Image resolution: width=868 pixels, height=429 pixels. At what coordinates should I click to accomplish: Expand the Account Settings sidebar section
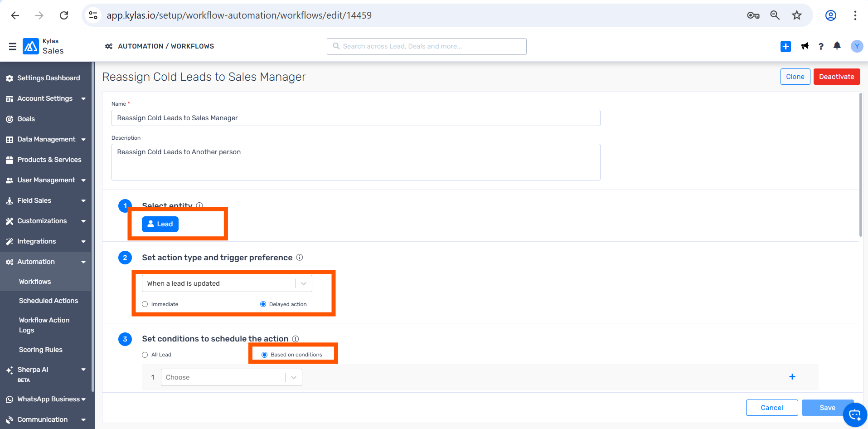(x=45, y=98)
